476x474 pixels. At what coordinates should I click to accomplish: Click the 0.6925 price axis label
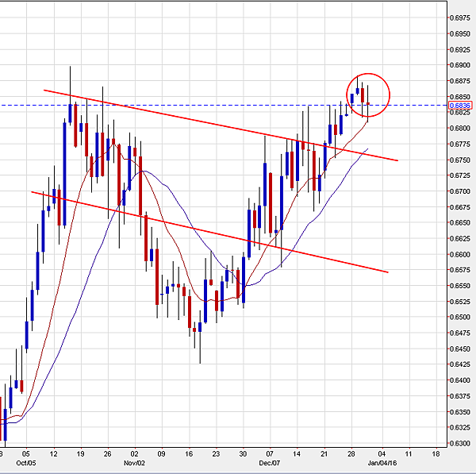pos(460,49)
